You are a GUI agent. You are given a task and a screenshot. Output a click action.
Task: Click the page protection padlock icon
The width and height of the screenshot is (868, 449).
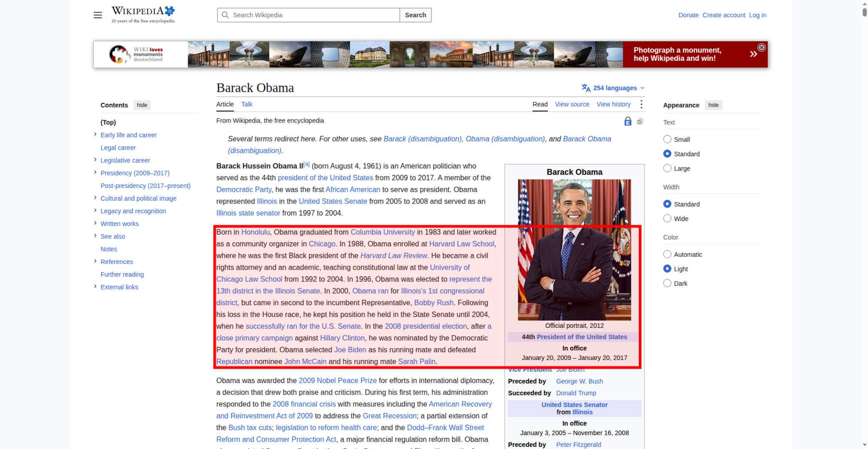click(628, 121)
